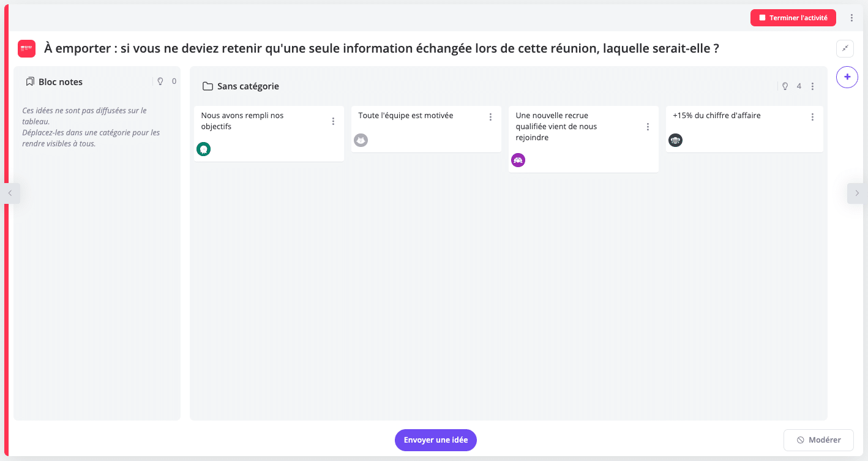Click the red activity logo icon
Image resolution: width=868 pixels, height=461 pixels.
click(26, 49)
